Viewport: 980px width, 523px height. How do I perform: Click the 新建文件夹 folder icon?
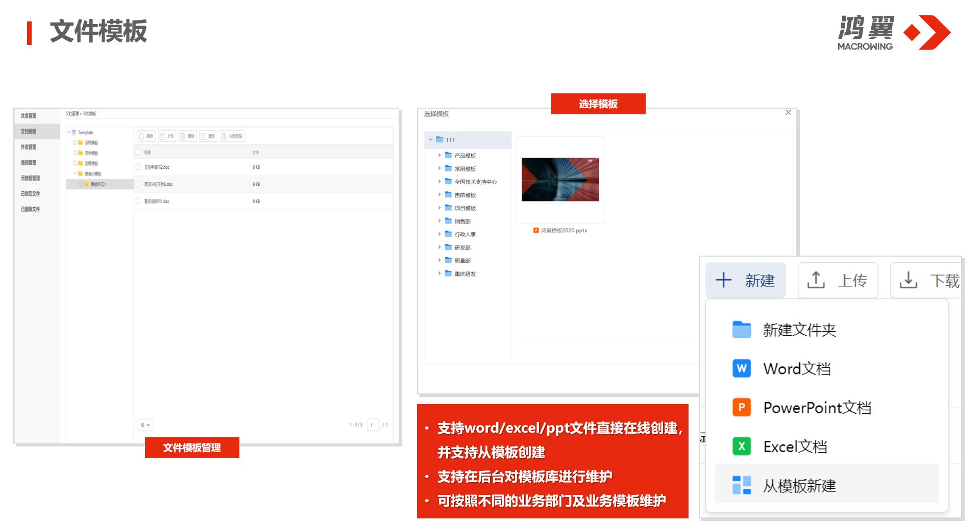click(741, 330)
